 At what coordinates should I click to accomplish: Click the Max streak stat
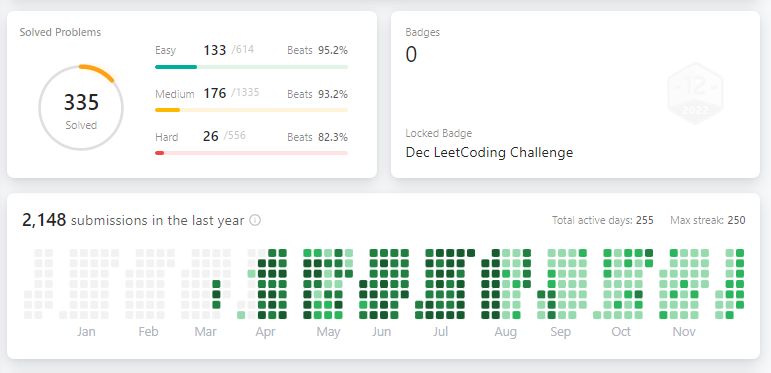708,220
